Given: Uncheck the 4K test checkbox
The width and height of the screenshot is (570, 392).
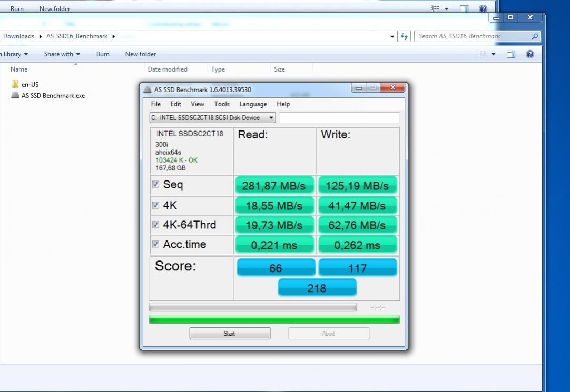Looking at the screenshot, I should coord(155,205).
